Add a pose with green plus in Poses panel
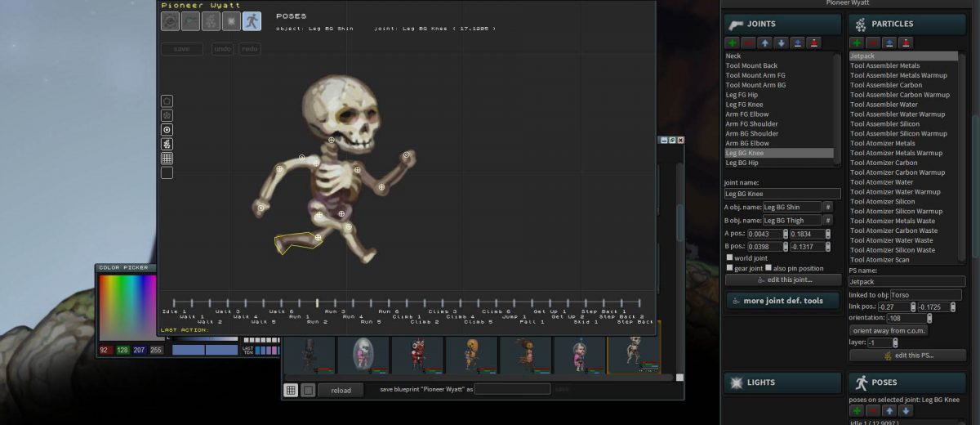Screen dimensions: 980x425 coord(857,409)
